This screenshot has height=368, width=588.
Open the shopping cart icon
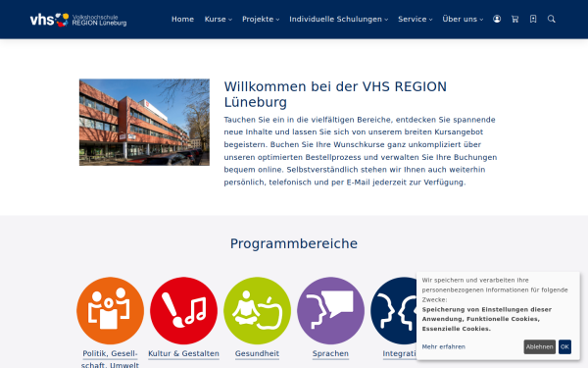(514, 19)
